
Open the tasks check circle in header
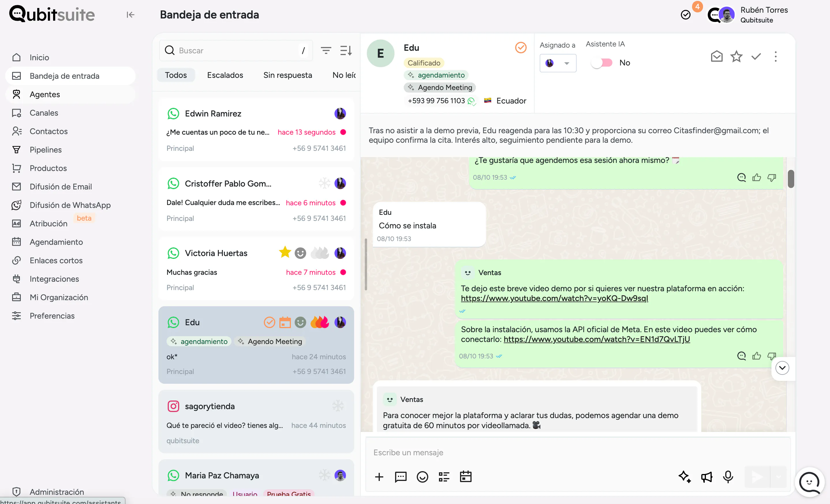(x=685, y=15)
